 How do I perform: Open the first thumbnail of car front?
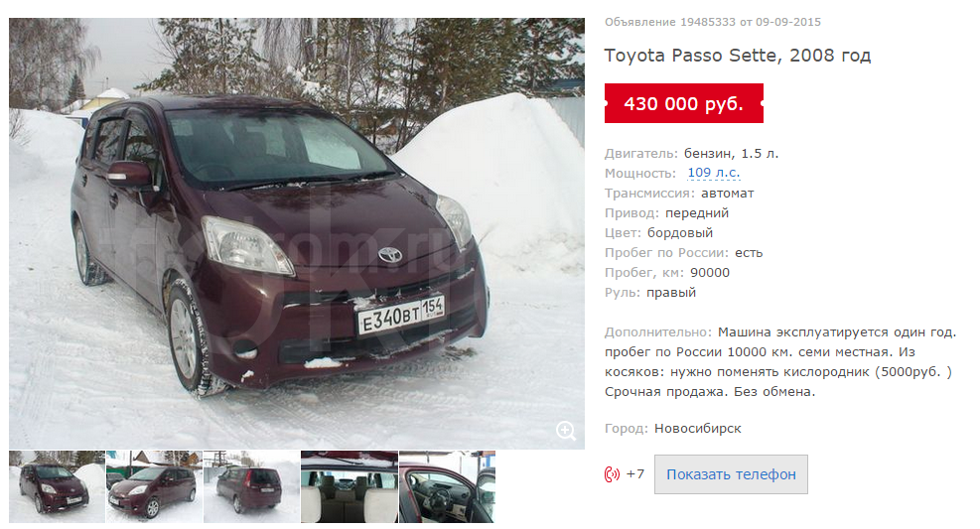(57, 486)
